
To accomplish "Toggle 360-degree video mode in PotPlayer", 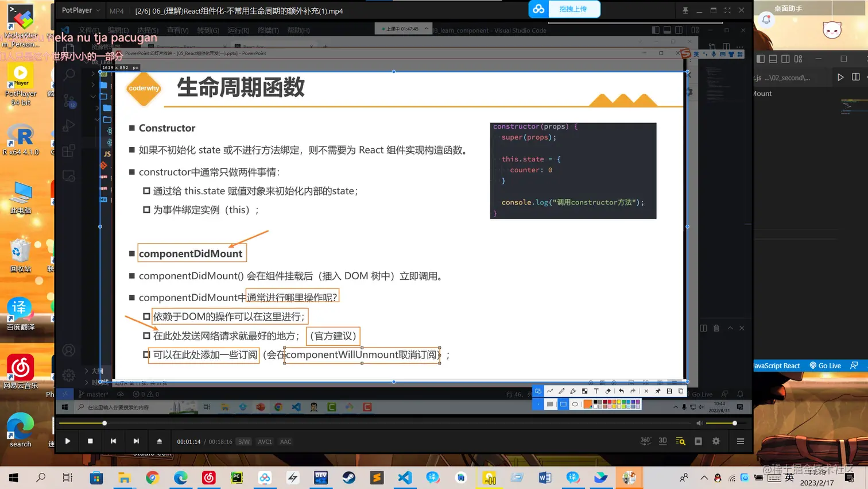I will point(645,441).
